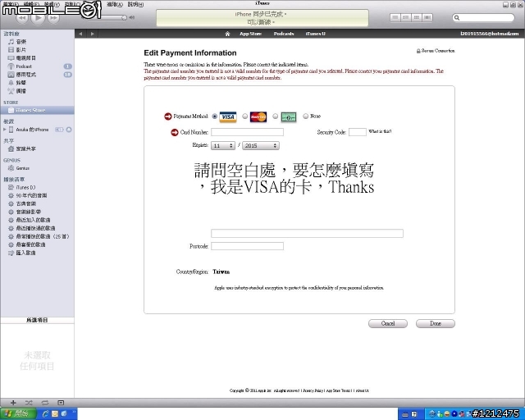The image size is (525, 420).
Task: Select the VISA payment method radio button
Action: point(215,116)
